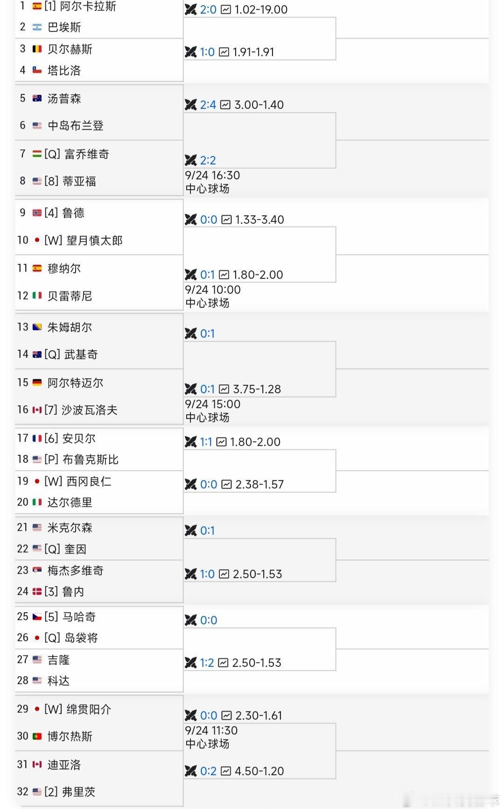Select player 阿尔卡拉斯 in the draw
Image resolution: width=504 pixels, height=812 pixels.
point(88,6)
